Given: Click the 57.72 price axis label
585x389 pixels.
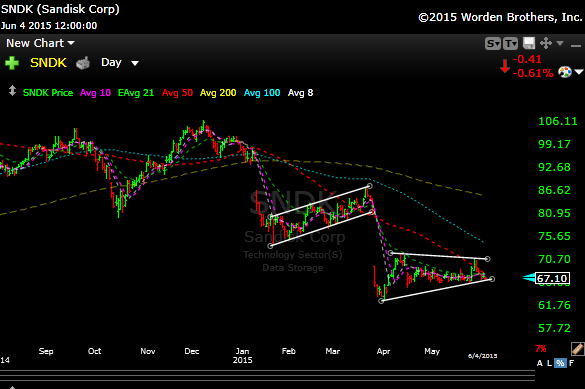Looking at the screenshot, I should click(x=554, y=328).
